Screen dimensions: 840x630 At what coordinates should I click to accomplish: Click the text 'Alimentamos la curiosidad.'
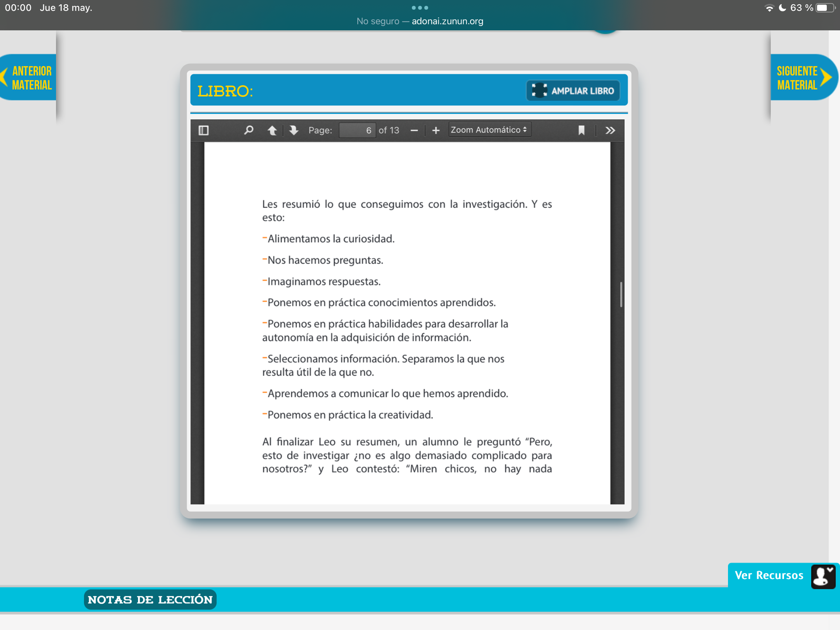coord(331,239)
